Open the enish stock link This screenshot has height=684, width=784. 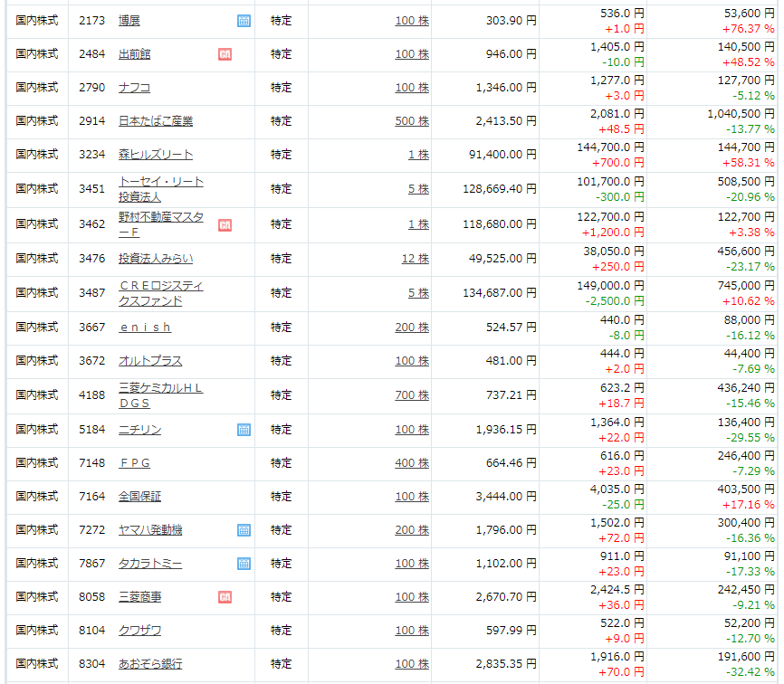[145, 328]
